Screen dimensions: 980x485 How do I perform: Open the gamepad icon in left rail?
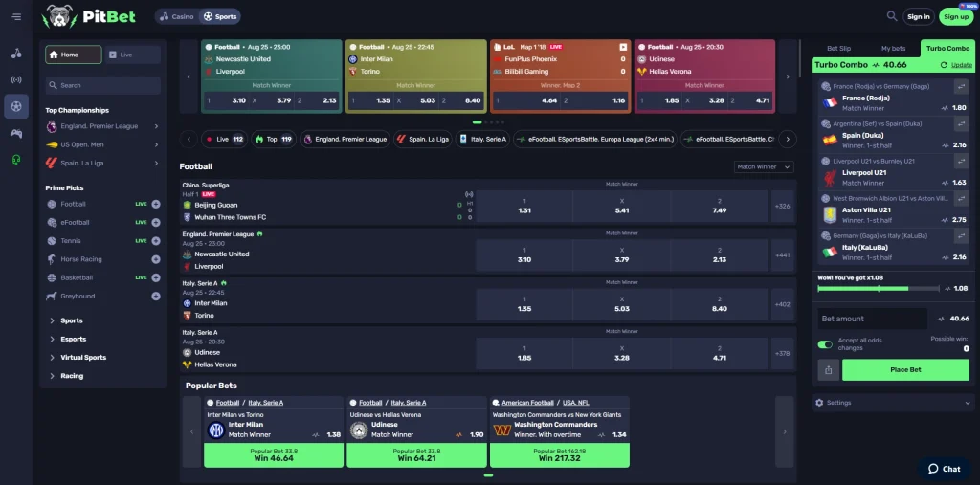[x=16, y=133]
